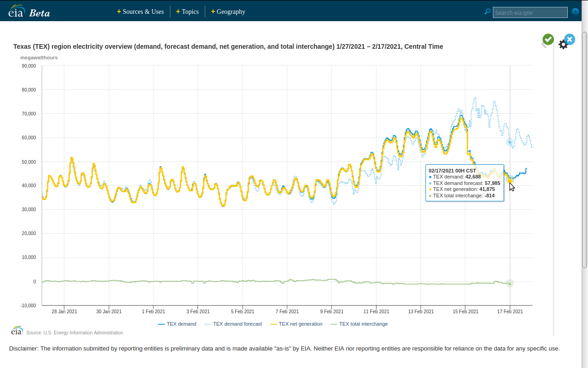Click the Source: U.S. Energy Information Administration text
Image resolution: width=588 pixels, height=368 pixels.
(75, 333)
